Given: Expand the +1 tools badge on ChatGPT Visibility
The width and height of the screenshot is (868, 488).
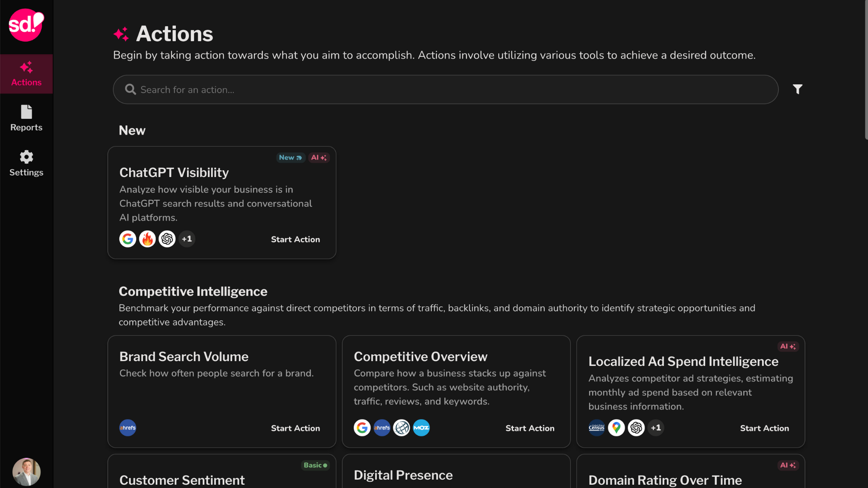Looking at the screenshot, I should click(187, 239).
